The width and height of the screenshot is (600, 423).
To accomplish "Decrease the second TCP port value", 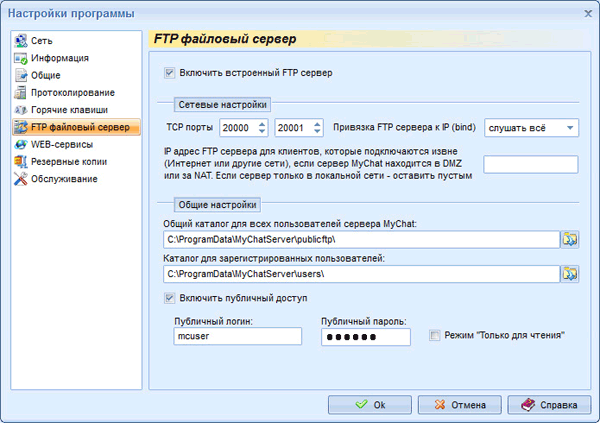I will [x=318, y=132].
